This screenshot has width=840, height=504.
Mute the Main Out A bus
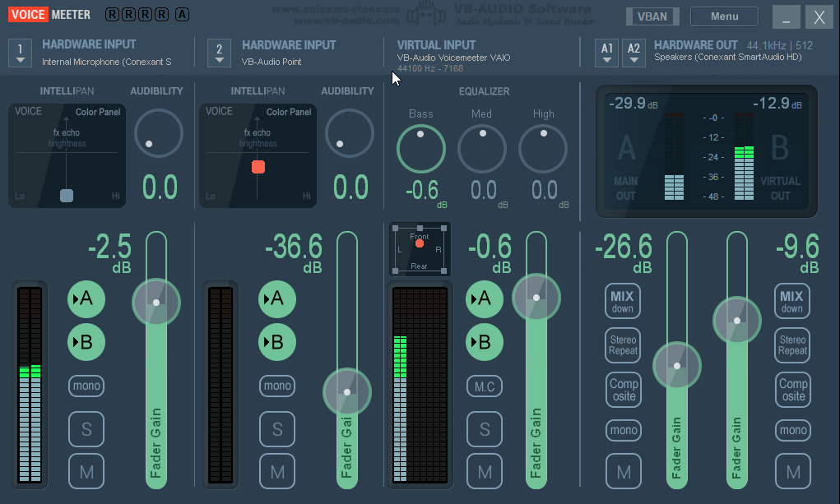pos(624,471)
